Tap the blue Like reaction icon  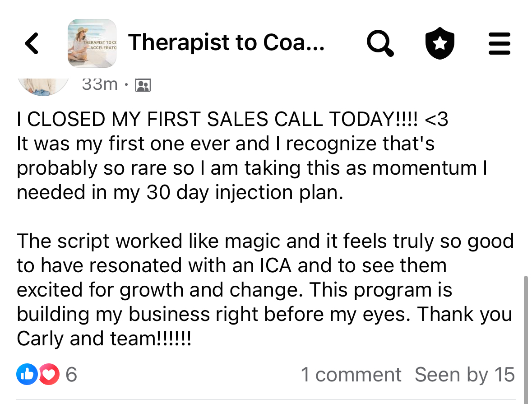coord(27,375)
